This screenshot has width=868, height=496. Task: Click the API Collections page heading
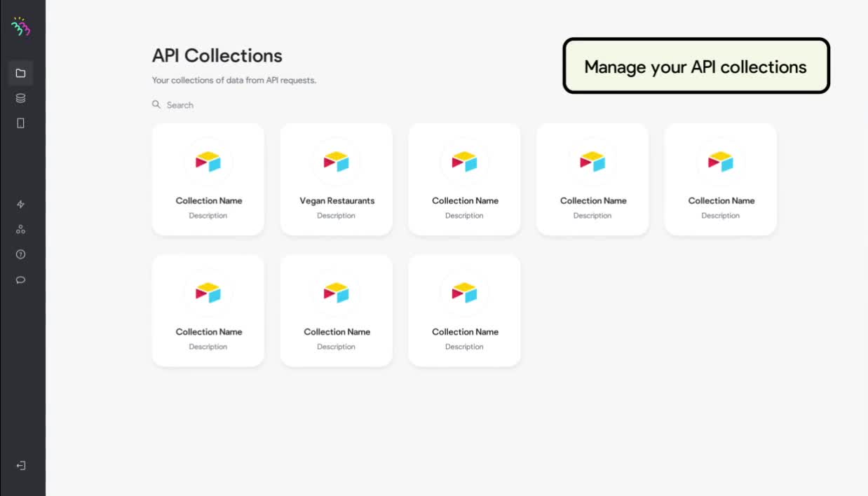pos(217,55)
